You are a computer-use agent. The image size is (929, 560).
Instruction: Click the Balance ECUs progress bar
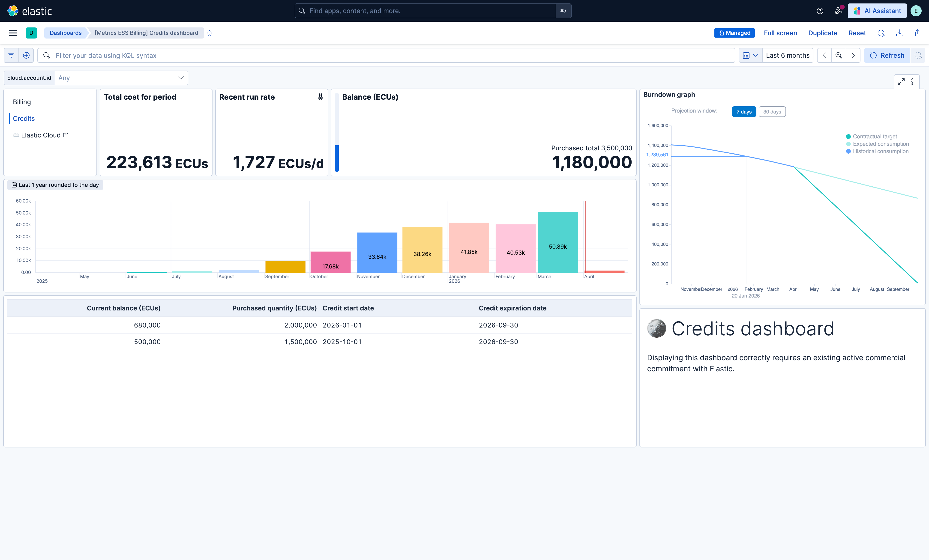[337, 132]
